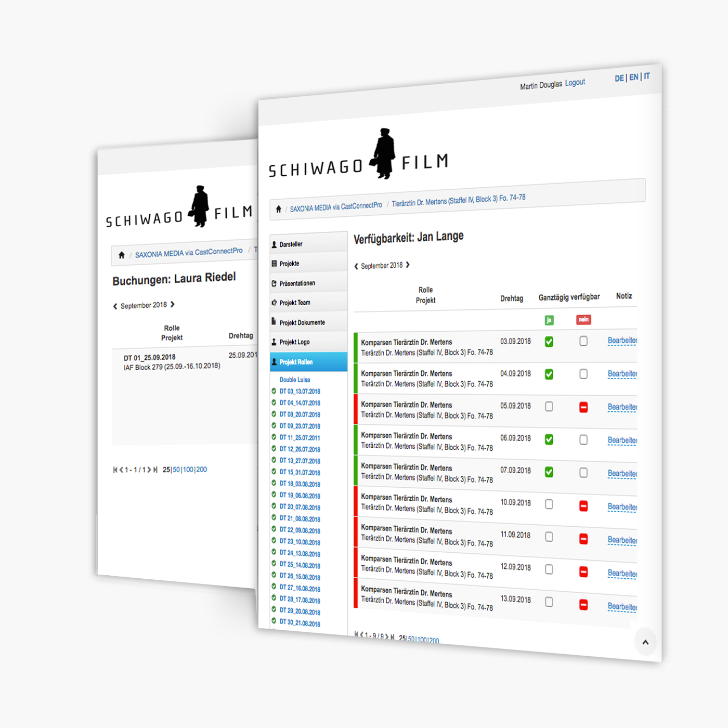
Task: Switch language to EN
Action: coord(633,77)
